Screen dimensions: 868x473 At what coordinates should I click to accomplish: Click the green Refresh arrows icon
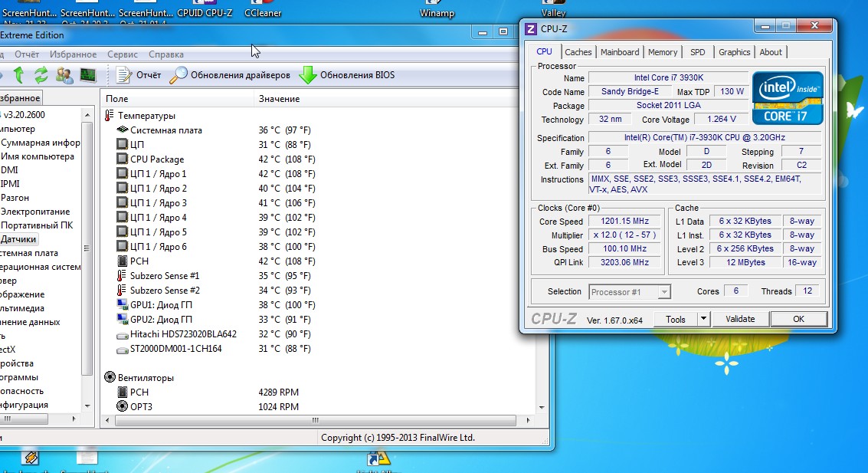pos(41,75)
